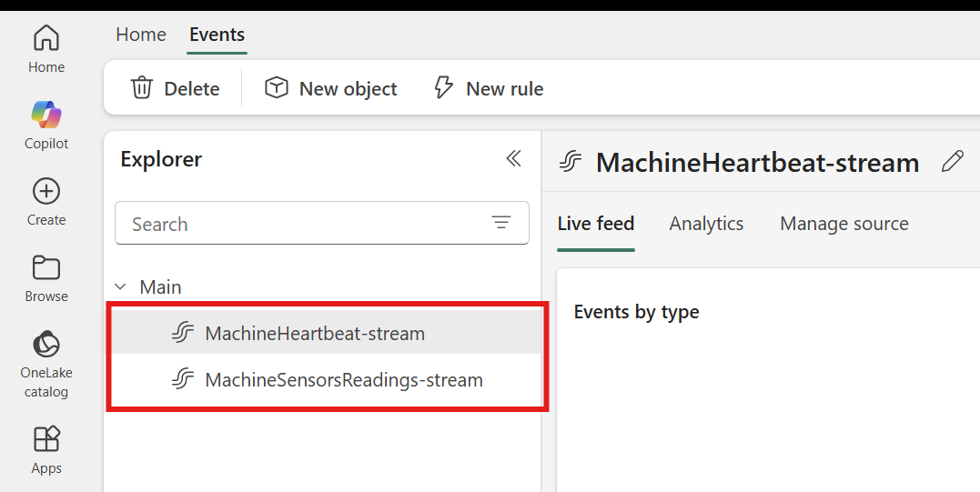Create a New rule

click(488, 88)
